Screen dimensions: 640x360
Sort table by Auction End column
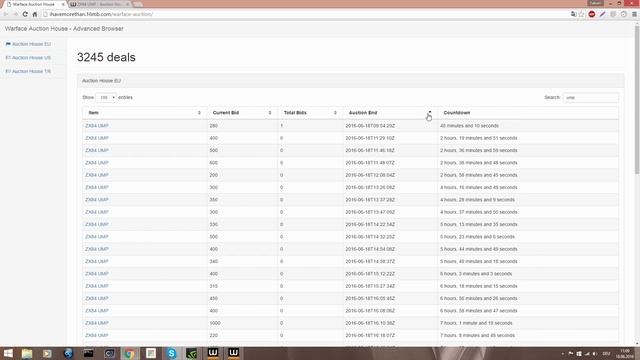(390, 113)
